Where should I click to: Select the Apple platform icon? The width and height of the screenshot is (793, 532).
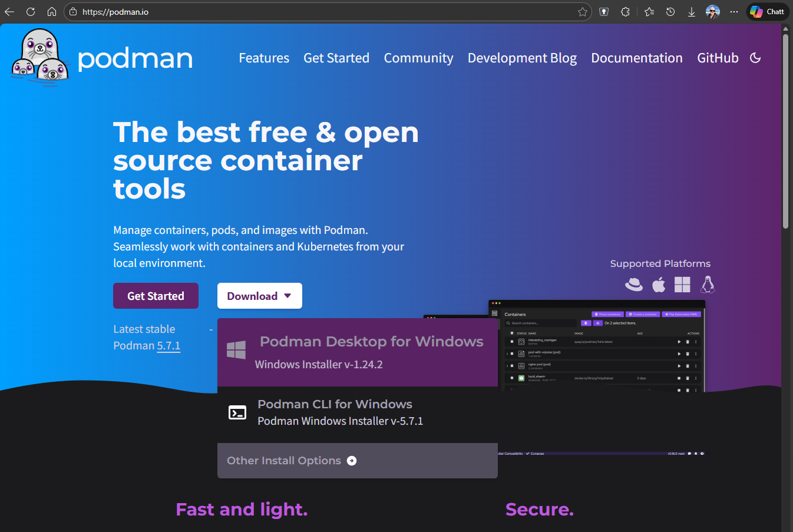tap(658, 285)
